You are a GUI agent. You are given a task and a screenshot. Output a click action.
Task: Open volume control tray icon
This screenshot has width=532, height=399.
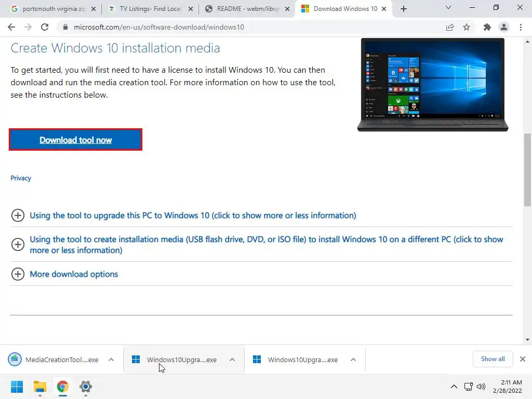tap(481, 387)
